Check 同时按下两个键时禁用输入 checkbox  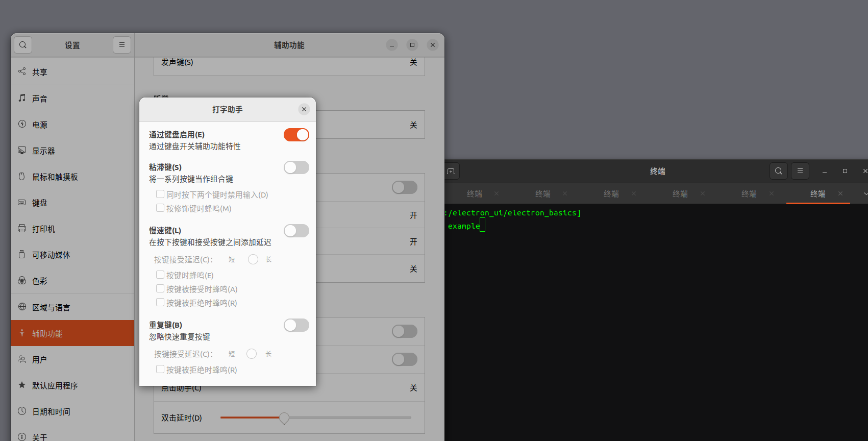click(160, 194)
